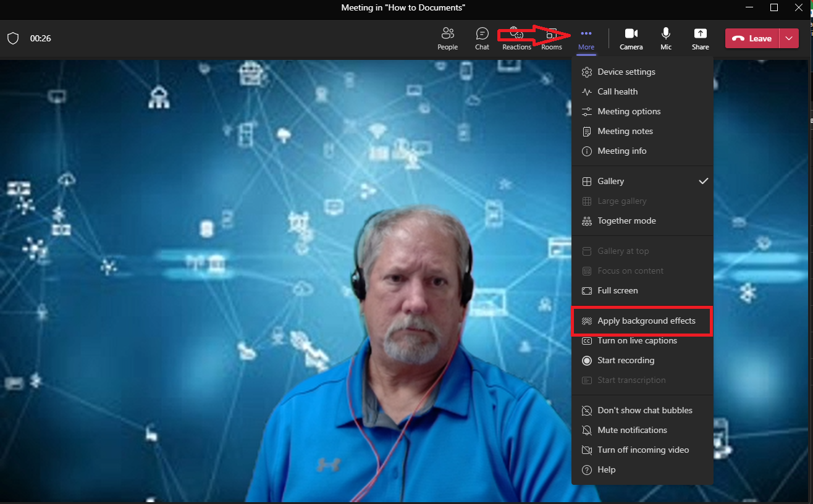Image resolution: width=813 pixels, height=504 pixels.
Task: Open breakout Rooms
Action: 552,38
